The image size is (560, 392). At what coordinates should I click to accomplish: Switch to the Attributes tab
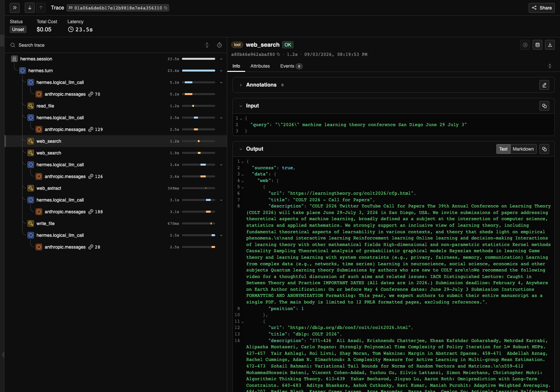260,66
